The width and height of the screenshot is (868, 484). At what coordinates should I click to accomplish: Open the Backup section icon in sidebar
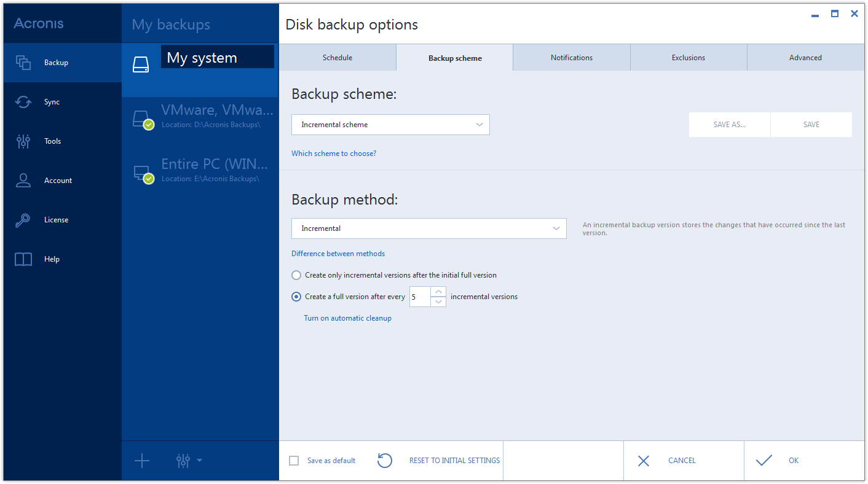click(x=23, y=63)
